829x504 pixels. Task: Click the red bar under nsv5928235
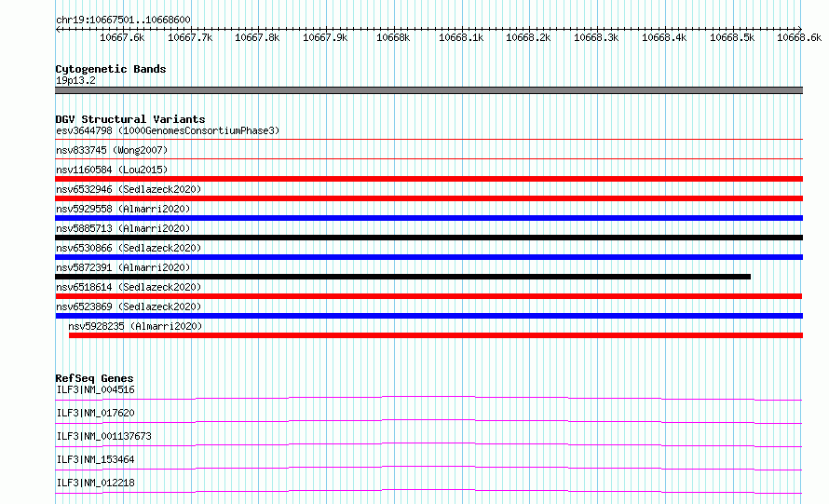(x=436, y=335)
